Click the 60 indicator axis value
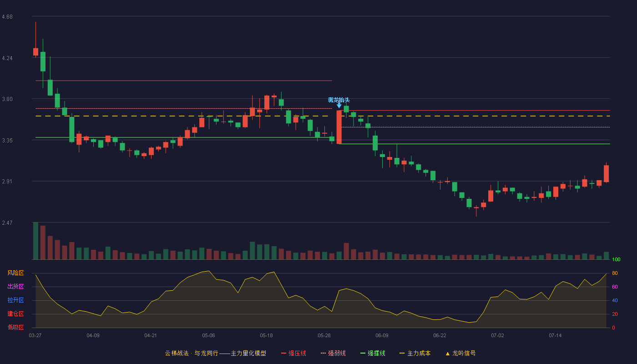Image resolution: width=637 pixels, height=364 pixels. point(615,287)
